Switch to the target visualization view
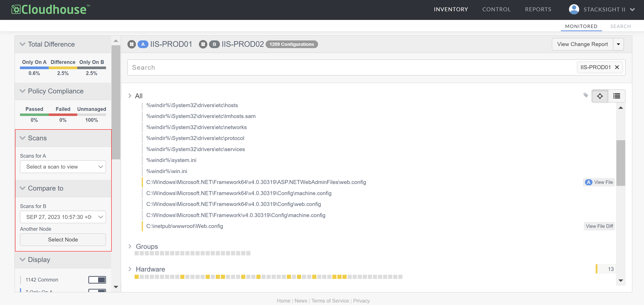This screenshot has width=644, height=305. click(x=600, y=96)
